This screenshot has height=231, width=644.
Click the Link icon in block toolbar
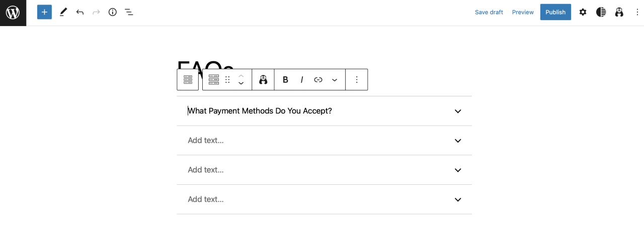pyautogui.click(x=318, y=79)
